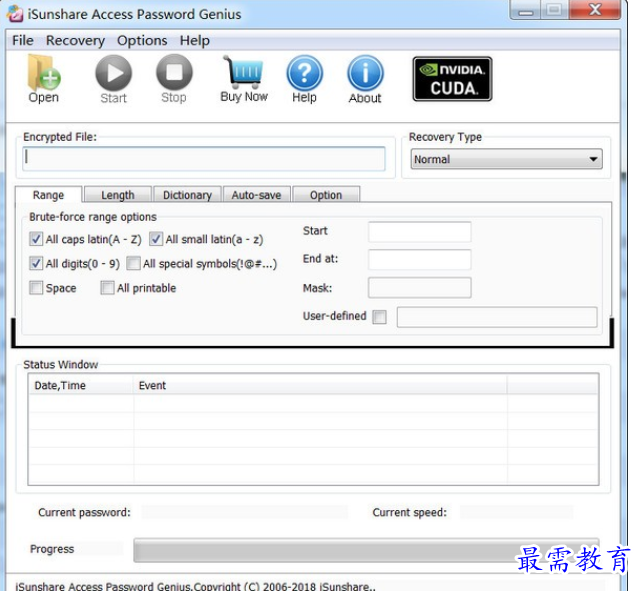Open the About info icon
This screenshot has height=591, width=639.
click(365, 79)
